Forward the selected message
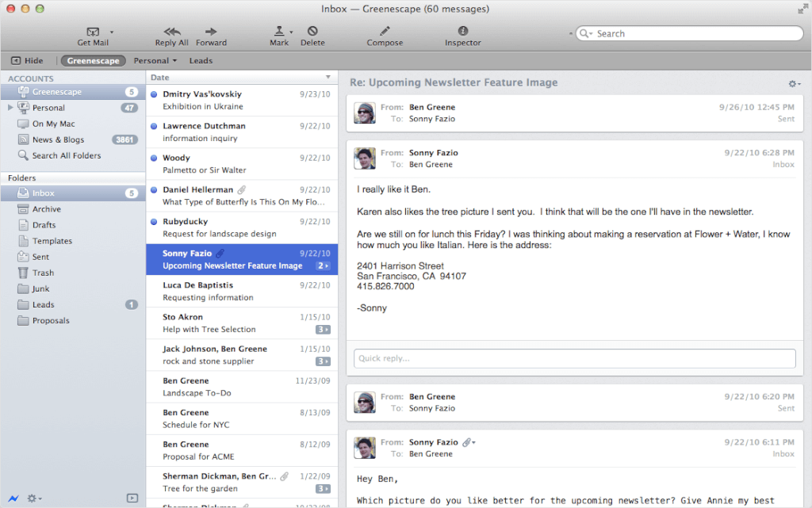 pos(211,32)
